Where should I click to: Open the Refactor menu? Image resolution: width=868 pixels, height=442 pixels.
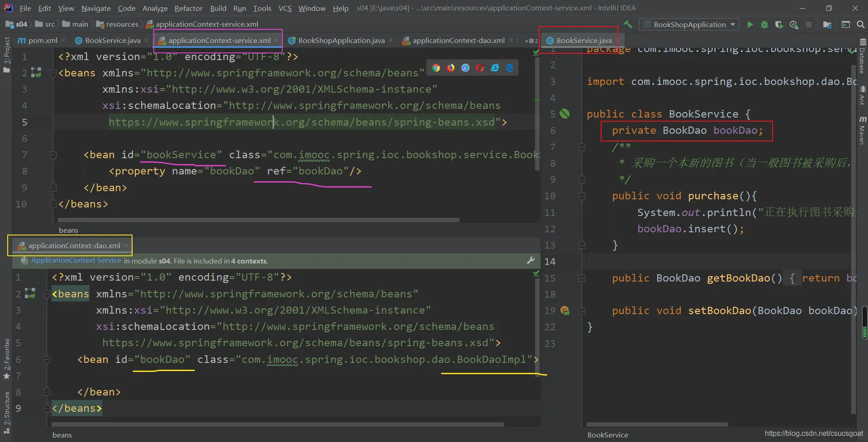click(x=188, y=8)
